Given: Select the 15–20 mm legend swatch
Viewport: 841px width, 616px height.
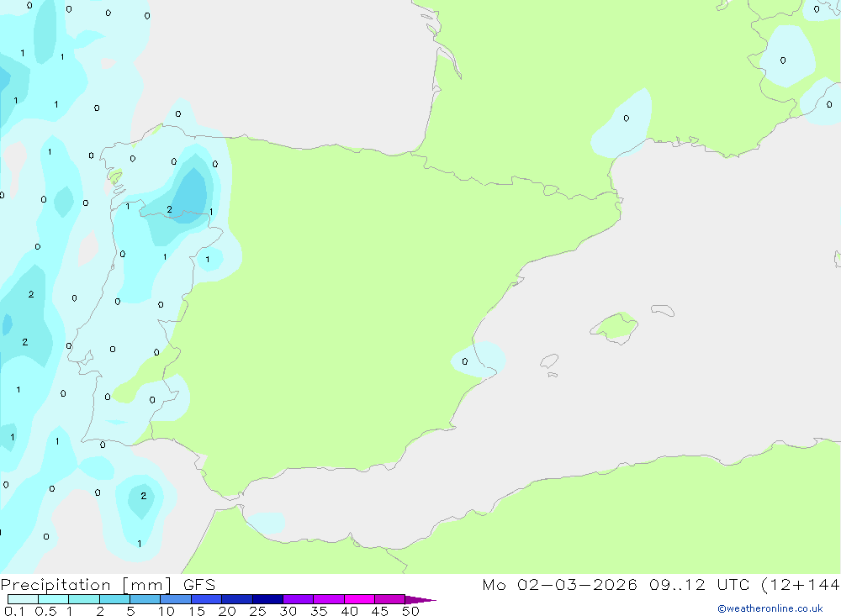Looking at the screenshot, I should [x=207, y=599].
